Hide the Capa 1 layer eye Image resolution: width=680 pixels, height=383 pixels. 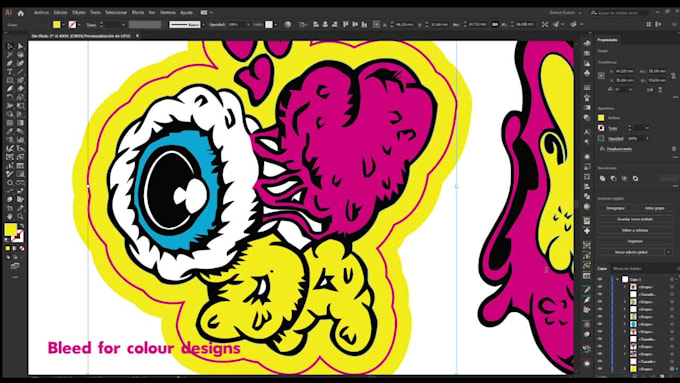[600, 279]
